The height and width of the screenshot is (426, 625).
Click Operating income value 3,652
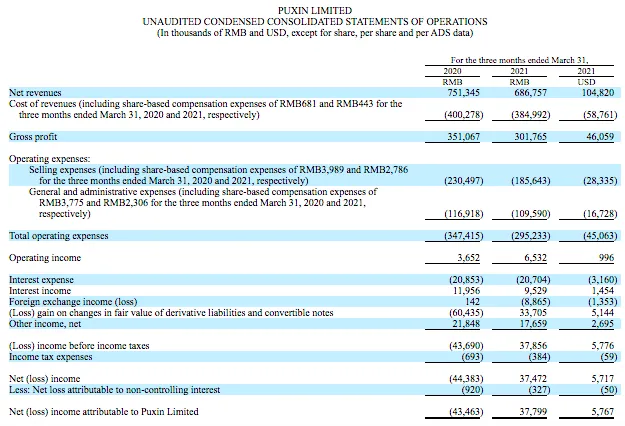tap(468, 258)
